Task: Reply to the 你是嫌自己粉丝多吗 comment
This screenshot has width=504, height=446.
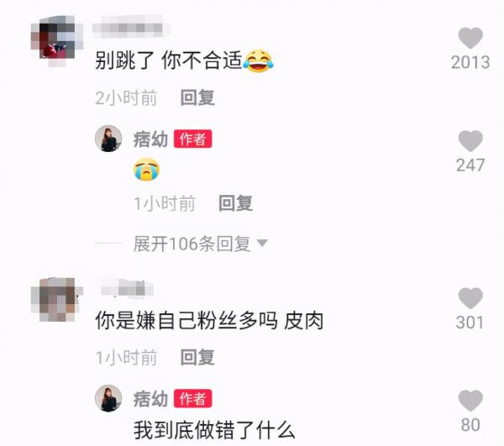Action: (197, 357)
